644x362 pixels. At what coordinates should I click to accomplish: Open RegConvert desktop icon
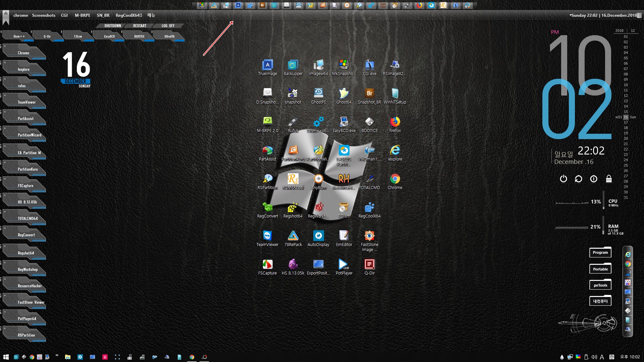267,210
